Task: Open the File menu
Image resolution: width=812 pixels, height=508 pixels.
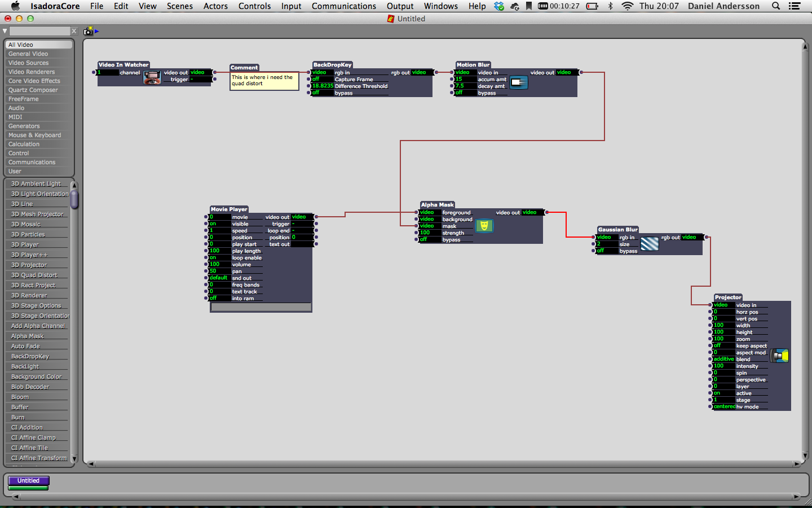Action: [x=96, y=6]
